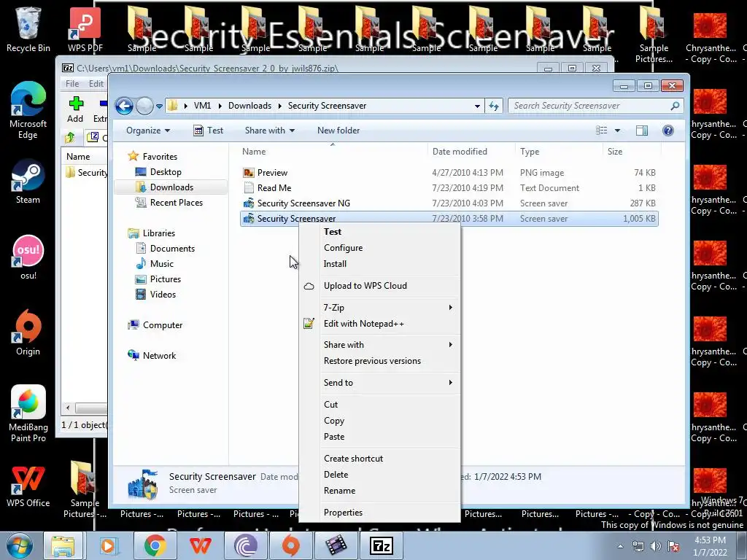Viewport: 747px width, 560px height.
Task: Open WPS PDF desktop shortcut
Action: pos(85,29)
